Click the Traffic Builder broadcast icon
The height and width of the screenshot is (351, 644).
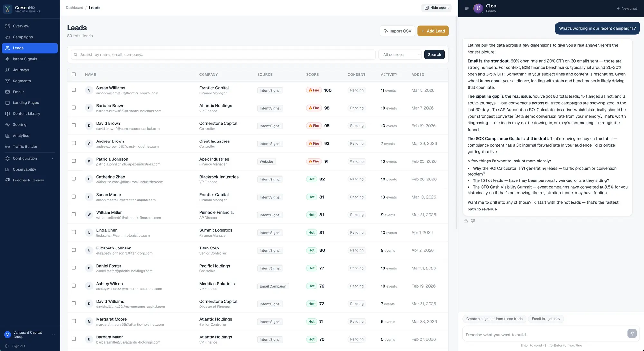tap(7, 147)
